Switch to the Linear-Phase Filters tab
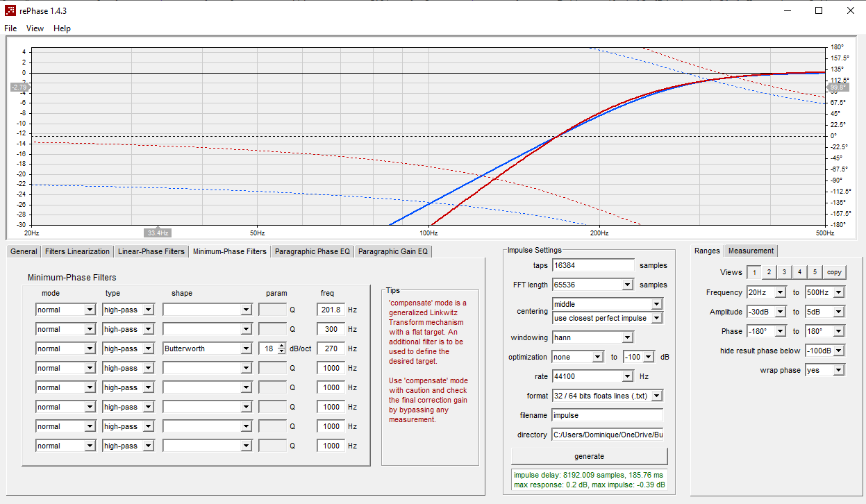The image size is (866, 504). (151, 251)
